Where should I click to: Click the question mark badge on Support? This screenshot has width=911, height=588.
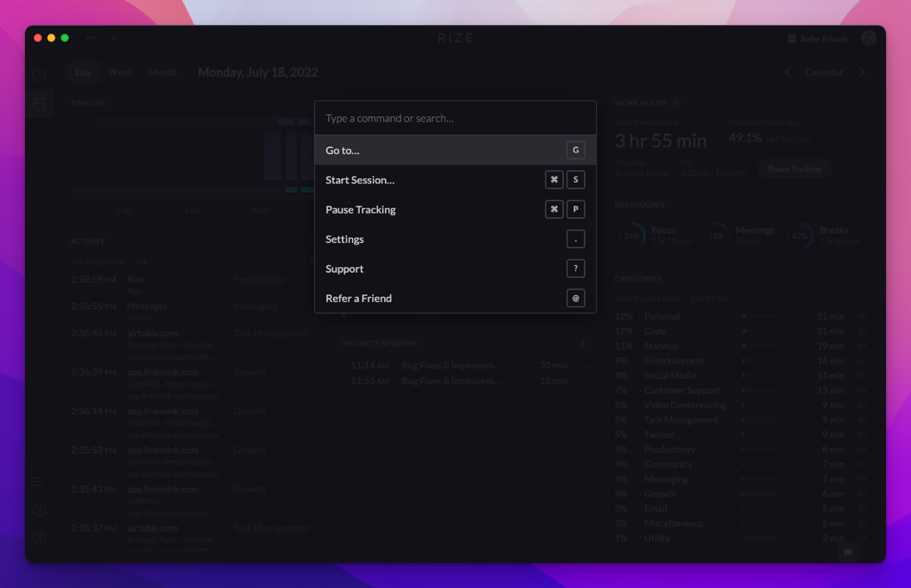tap(575, 269)
